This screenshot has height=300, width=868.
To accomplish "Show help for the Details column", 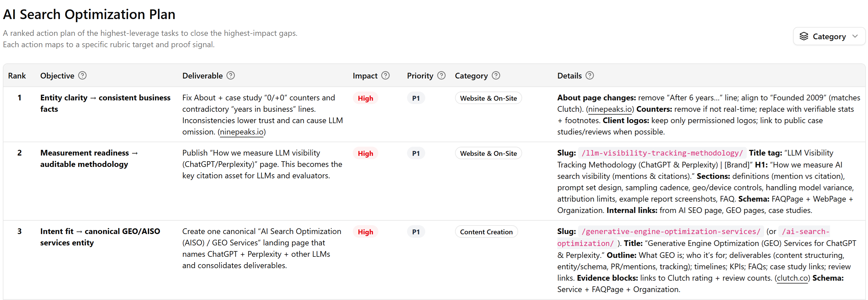I will (590, 76).
